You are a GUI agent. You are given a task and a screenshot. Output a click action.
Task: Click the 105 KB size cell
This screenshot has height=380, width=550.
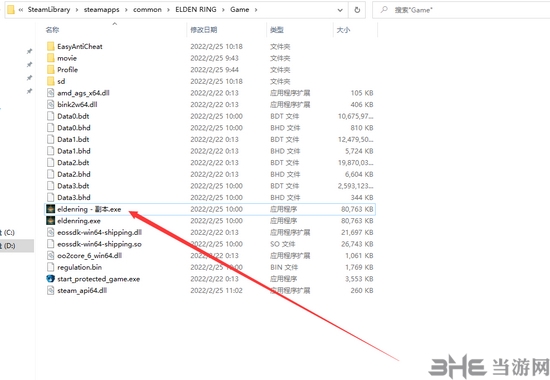click(x=362, y=93)
